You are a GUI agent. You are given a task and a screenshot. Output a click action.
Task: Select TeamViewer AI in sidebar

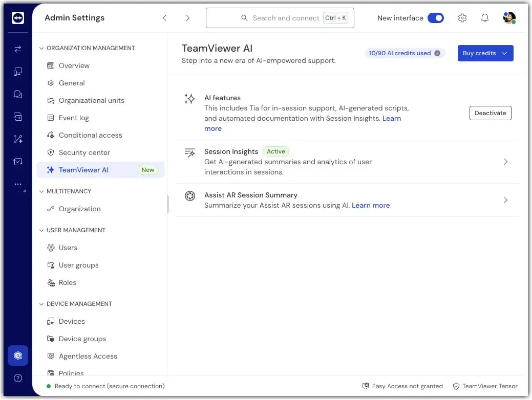pos(100,170)
